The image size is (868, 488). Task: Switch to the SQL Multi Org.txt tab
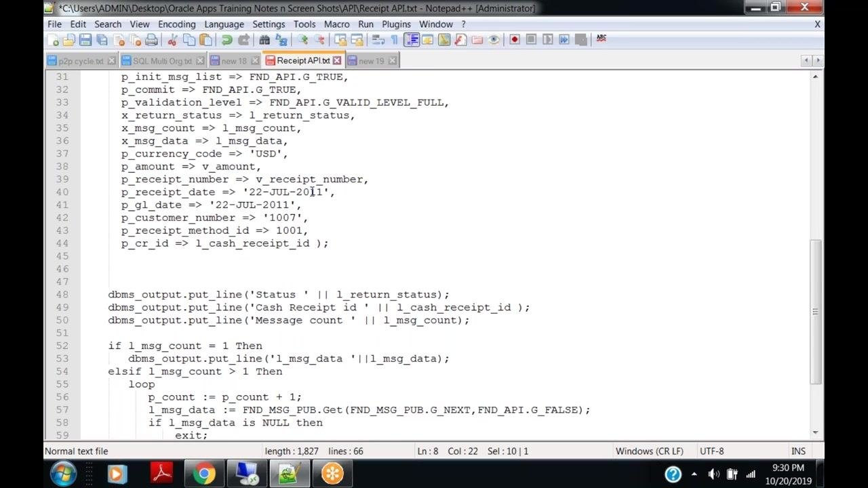162,61
